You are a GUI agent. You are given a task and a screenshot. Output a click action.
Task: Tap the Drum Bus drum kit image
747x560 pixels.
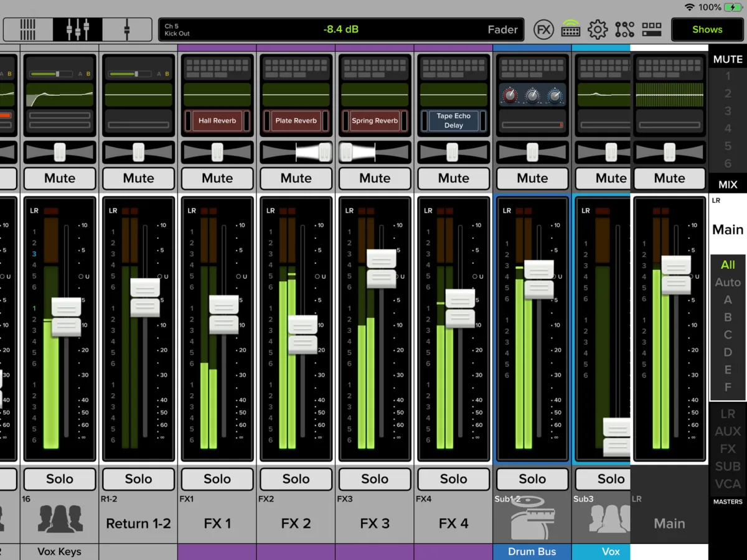532,518
